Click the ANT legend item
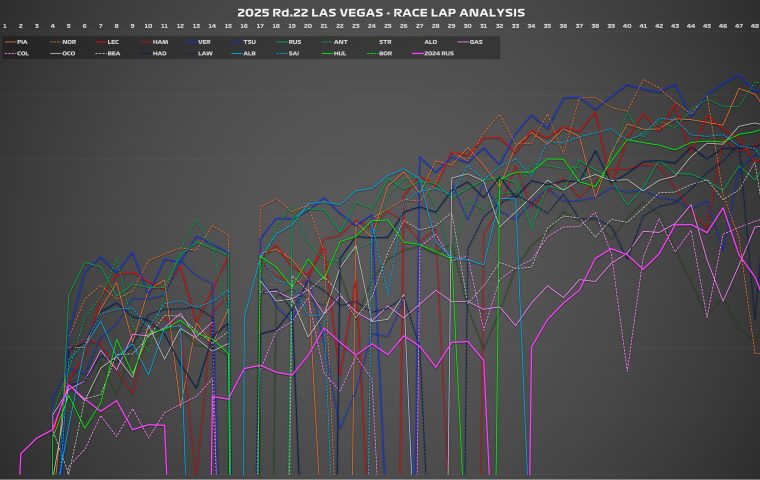Image resolution: width=760 pixels, height=480 pixels. tap(341, 42)
